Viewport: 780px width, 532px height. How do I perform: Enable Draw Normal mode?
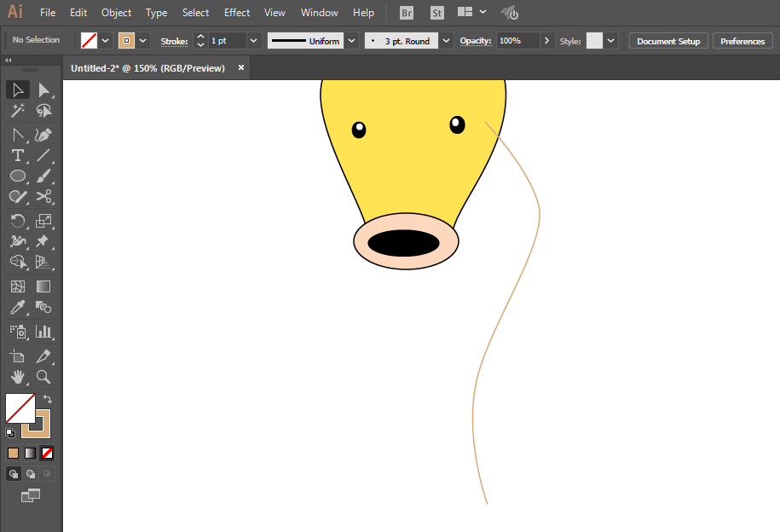14,473
